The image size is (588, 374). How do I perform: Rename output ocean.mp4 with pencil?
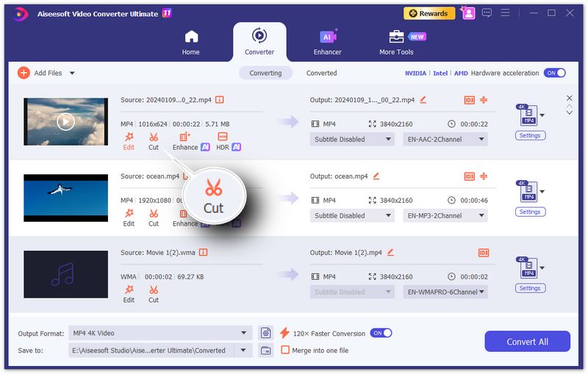(376, 176)
